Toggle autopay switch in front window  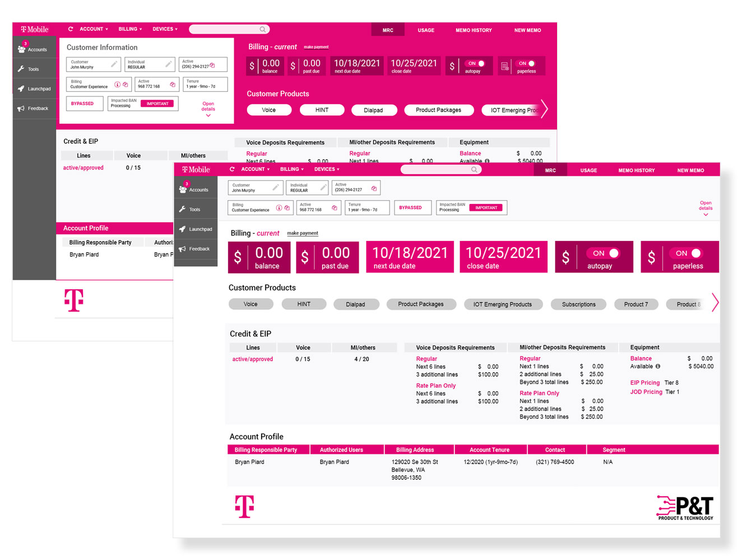click(x=605, y=253)
